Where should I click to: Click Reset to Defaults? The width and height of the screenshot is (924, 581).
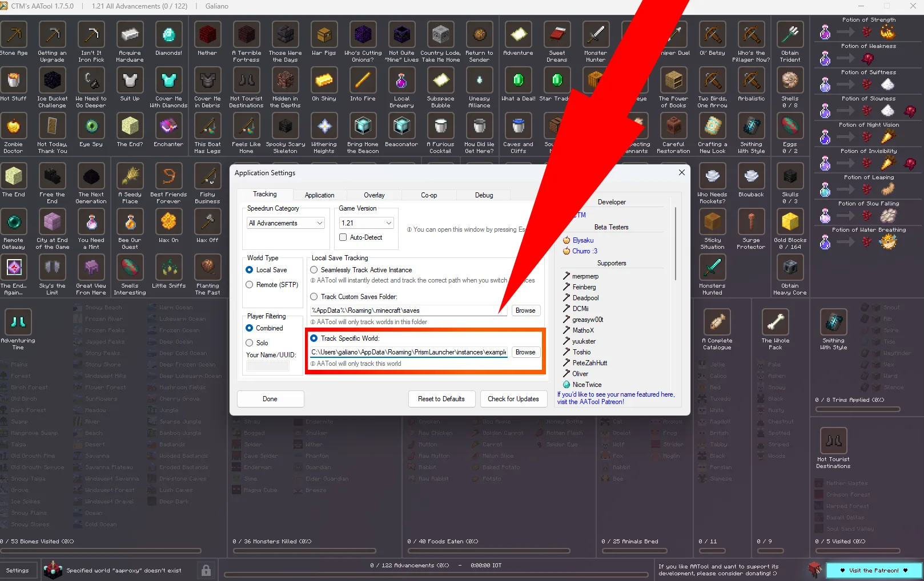click(x=441, y=399)
